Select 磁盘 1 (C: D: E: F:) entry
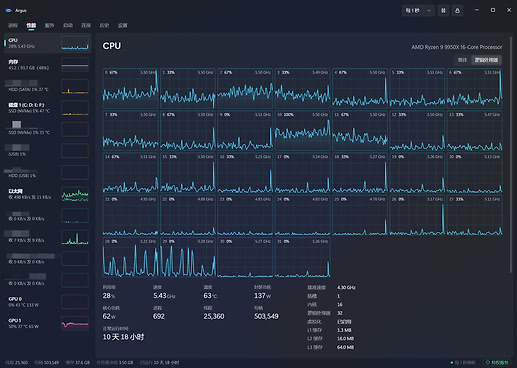 tap(48, 108)
